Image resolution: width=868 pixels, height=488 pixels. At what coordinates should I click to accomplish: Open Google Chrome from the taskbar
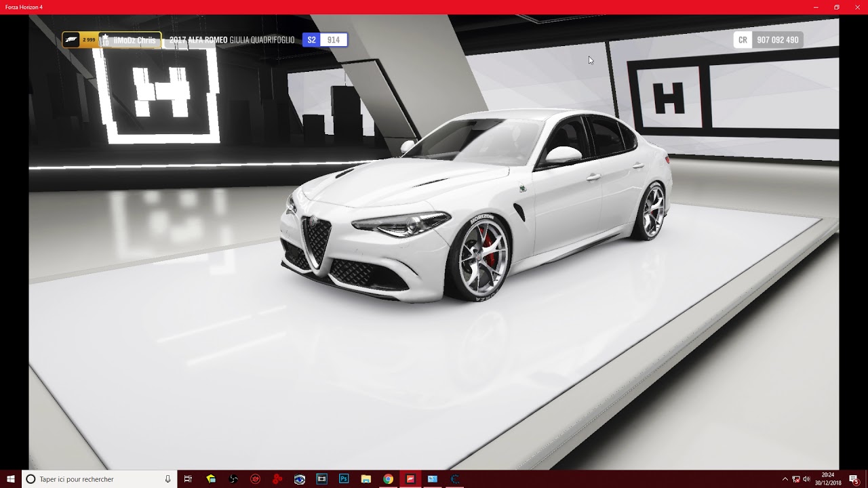tap(388, 479)
